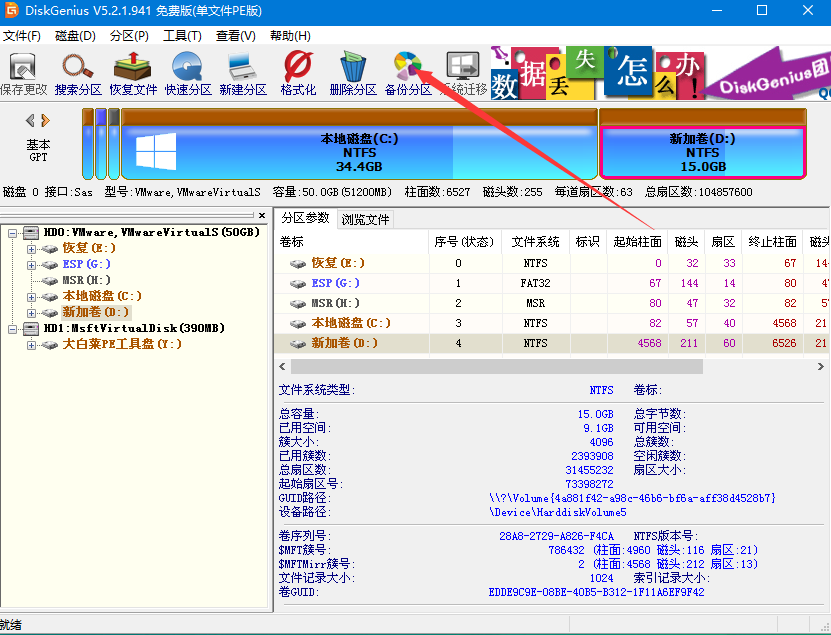Select HD1:MsftVirtualDisk(390MB) in the tree
831x635 pixels.
(134, 328)
